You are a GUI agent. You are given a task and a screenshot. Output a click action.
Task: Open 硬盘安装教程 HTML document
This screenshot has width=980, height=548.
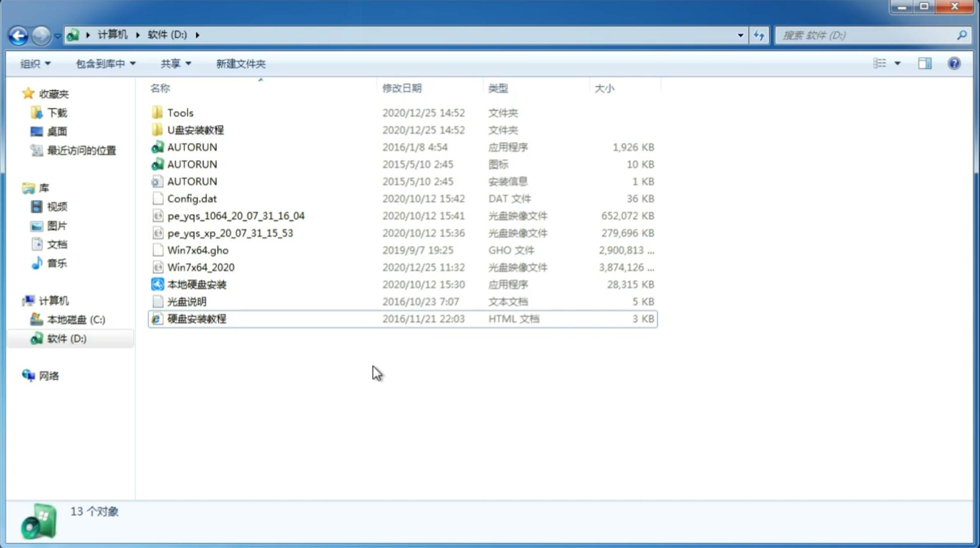tap(196, 318)
